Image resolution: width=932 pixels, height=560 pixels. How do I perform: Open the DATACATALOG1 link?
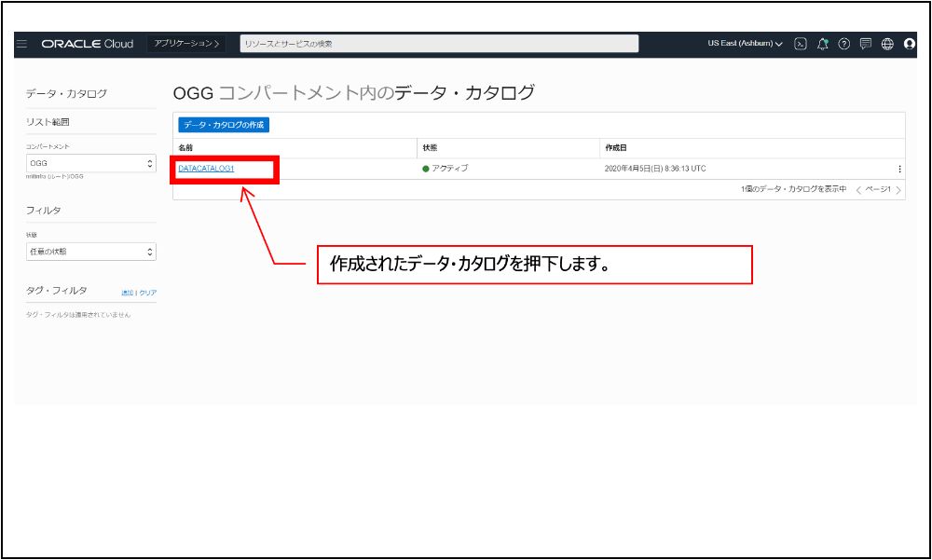206,169
